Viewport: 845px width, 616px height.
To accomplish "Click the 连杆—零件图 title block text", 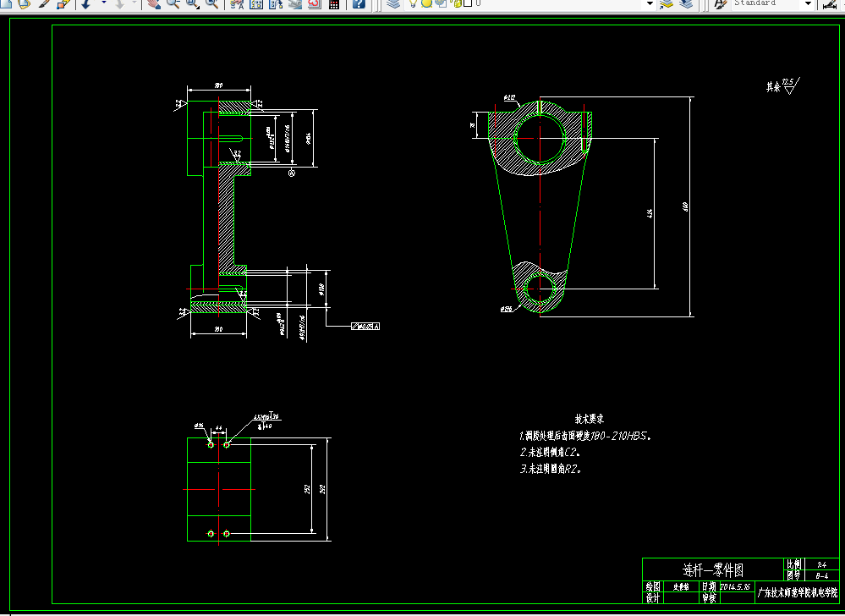I will pyautogui.click(x=712, y=569).
